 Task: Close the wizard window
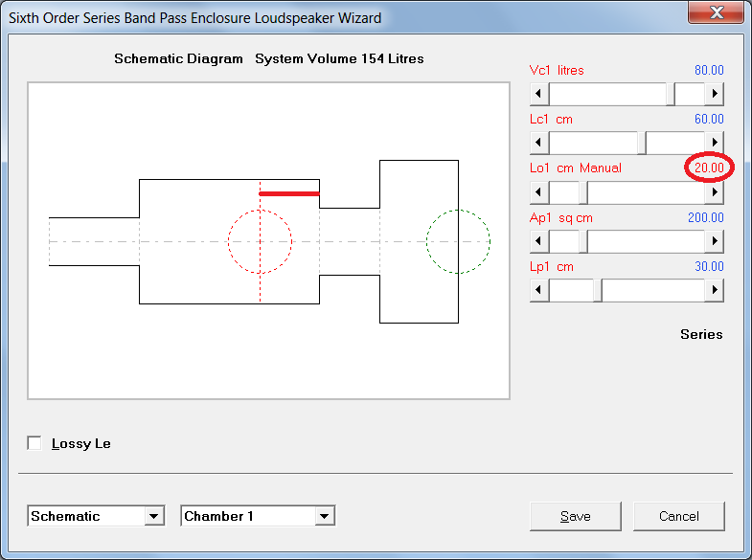click(x=716, y=12)
